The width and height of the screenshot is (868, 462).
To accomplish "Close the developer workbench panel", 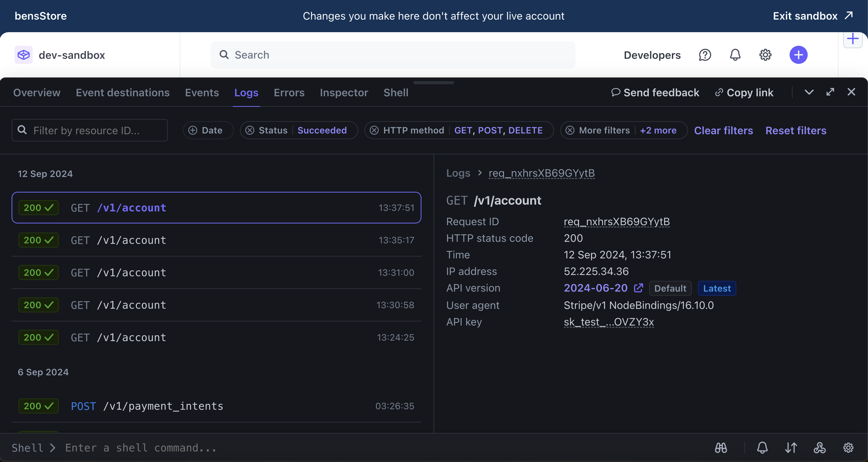I will click(851, 92).
